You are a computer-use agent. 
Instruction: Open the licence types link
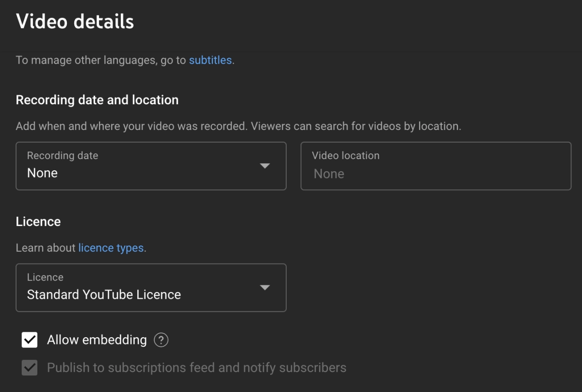(111, 248)
